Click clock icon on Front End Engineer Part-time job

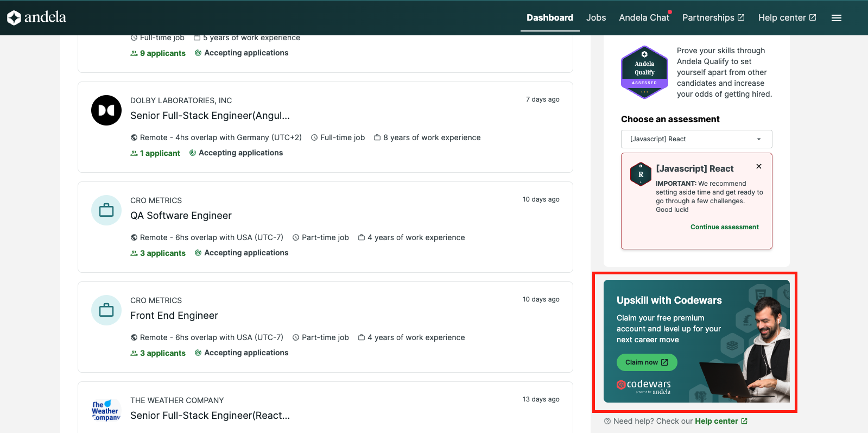(296, 337)
